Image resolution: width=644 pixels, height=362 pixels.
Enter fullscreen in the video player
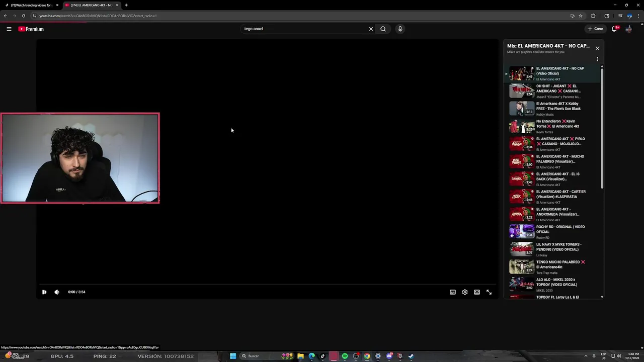489,292
